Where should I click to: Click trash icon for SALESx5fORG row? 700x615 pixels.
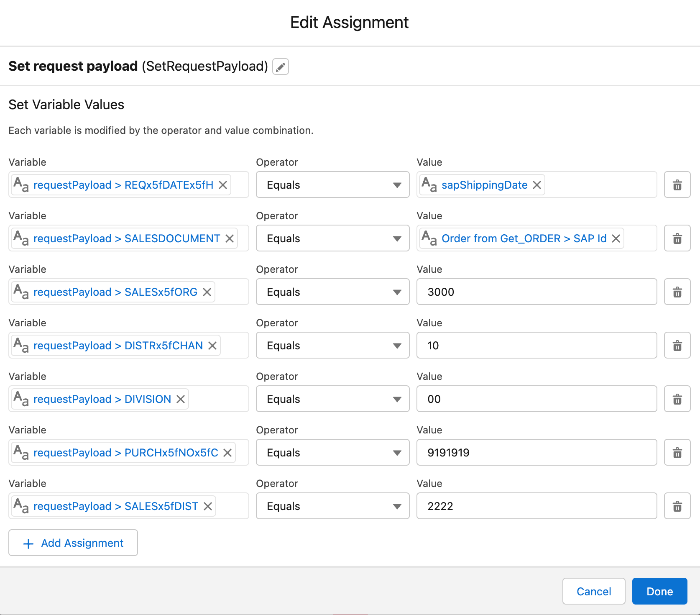click(677, 292)
